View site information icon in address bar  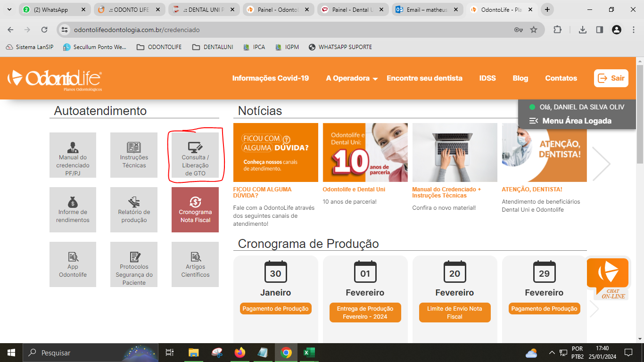[x=65, y=30]
